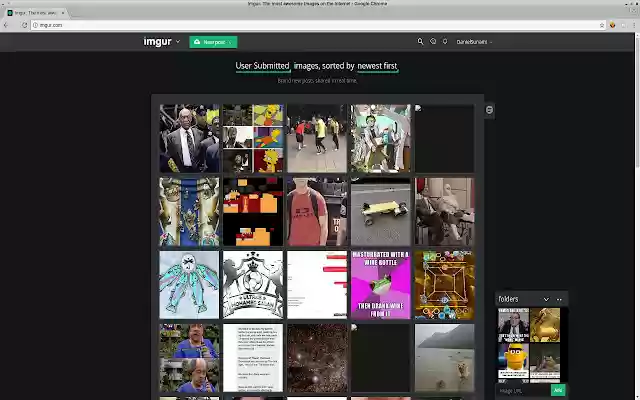The width and height of the screenshot is (640, 400).
Task: Expand the username account menu in header
Action: pyautogui.click(x=474, y=42)
